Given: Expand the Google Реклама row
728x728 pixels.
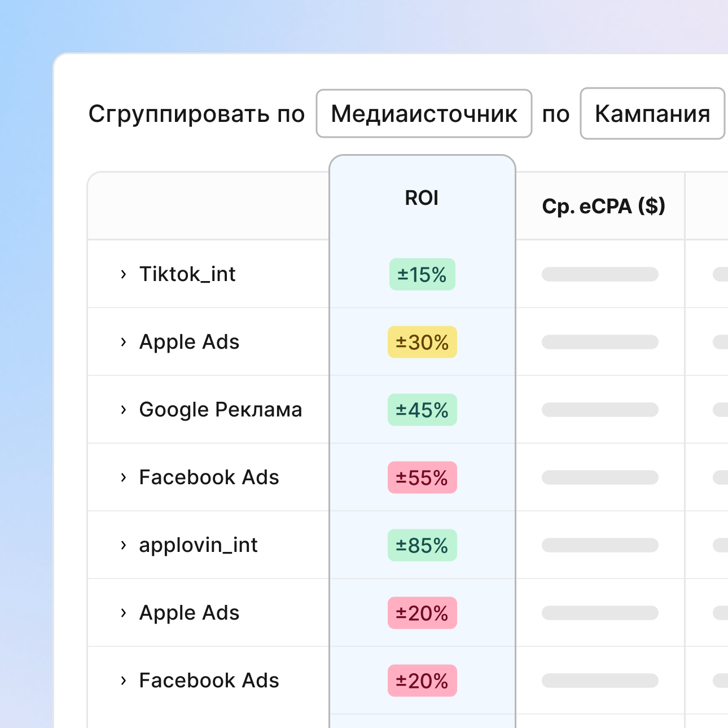Looking at the screenshot, I should tap(124, 410).
